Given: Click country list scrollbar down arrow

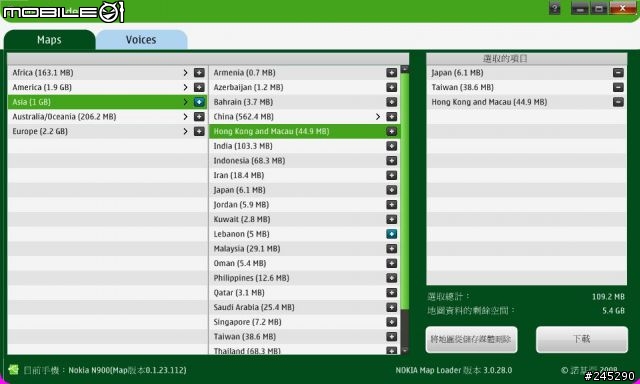Looking at the screenshot, I should [x=404, y=350].
